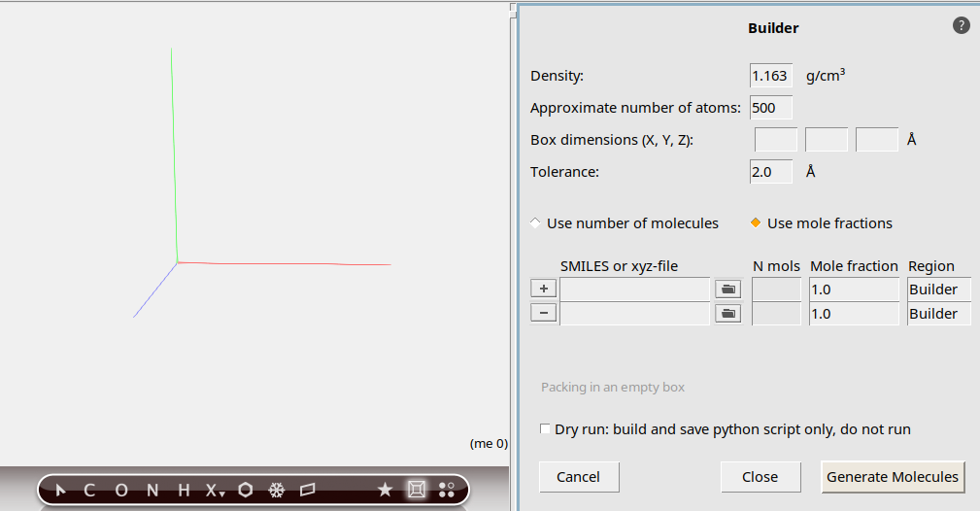
Task: Select the Nitrogen atom tool
Action: (x=152, y=491)
